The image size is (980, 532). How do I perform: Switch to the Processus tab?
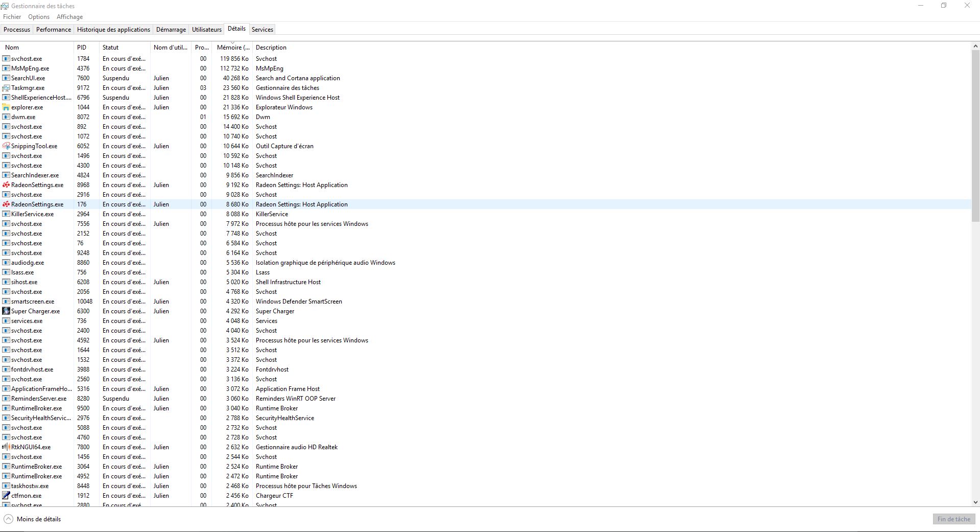coord(17,30)
